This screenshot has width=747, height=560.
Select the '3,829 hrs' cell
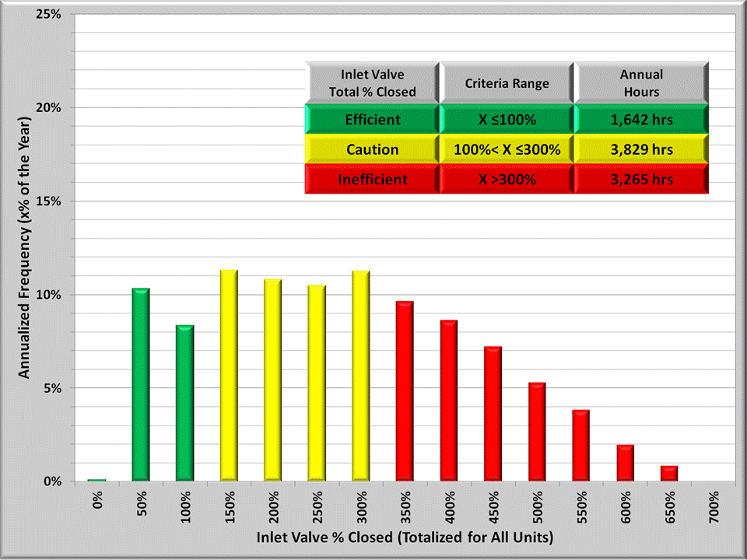(641, 149)
